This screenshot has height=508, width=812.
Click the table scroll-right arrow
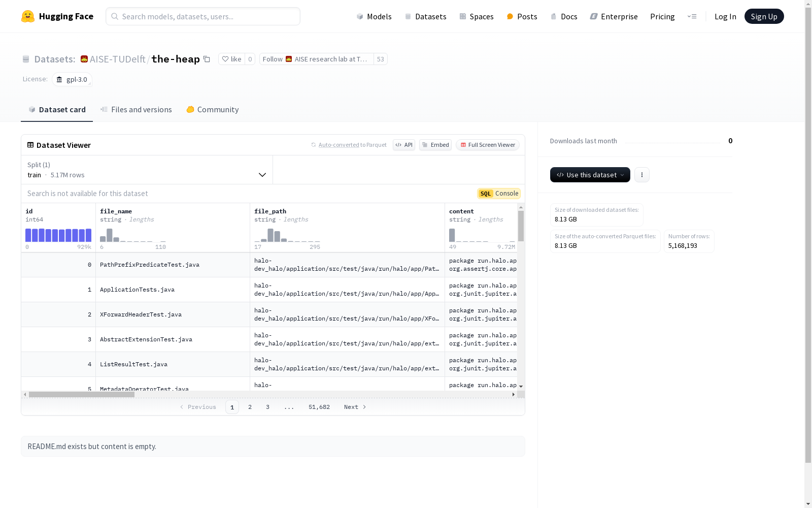click(513, 394)
